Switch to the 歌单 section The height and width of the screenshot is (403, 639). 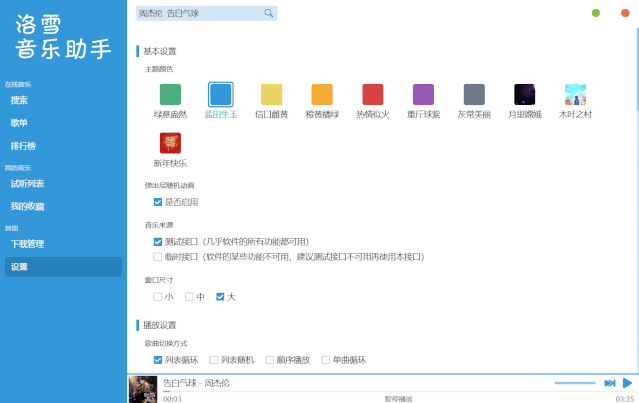tap(19, 123)
